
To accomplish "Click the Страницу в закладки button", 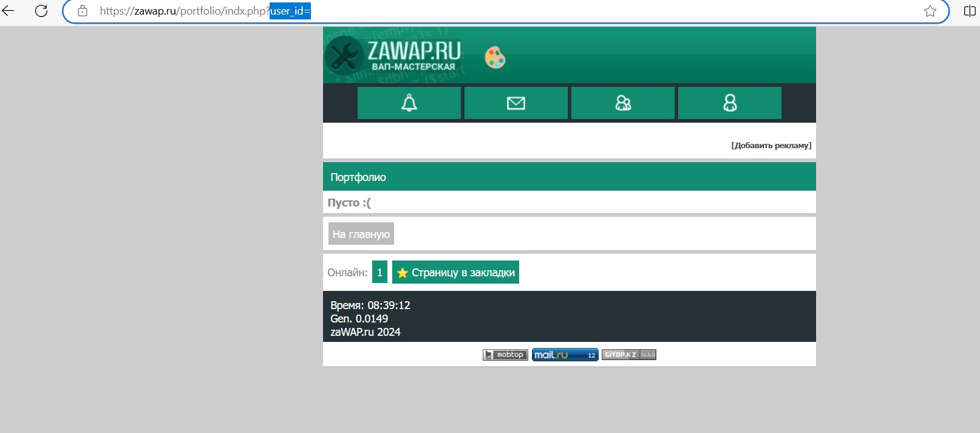I will pos(455,273).
